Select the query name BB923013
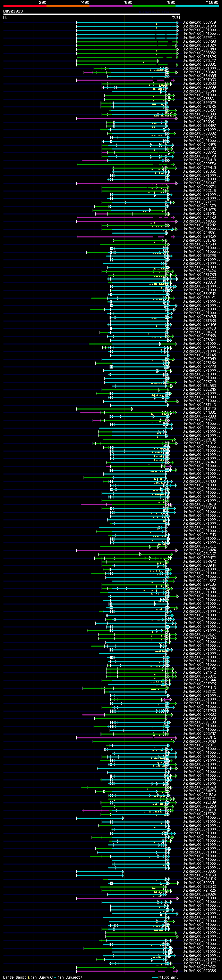 coord(13,11)
